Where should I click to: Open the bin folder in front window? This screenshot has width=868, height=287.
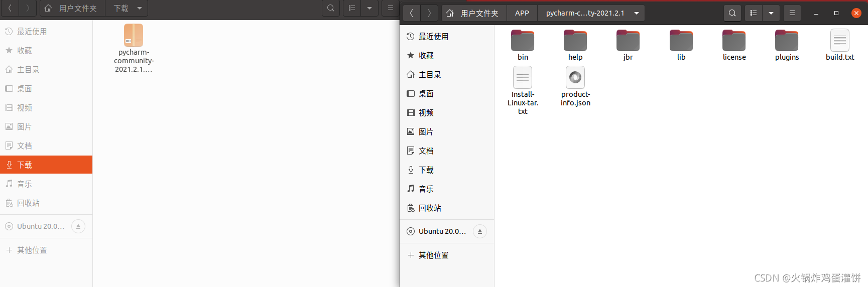[x=523, y=45]
